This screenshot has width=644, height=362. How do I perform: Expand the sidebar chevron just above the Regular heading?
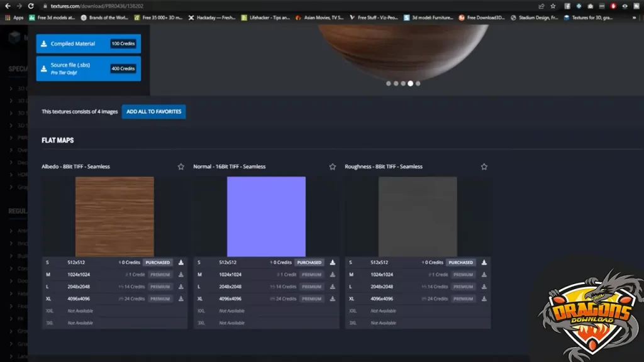point(11,187)
